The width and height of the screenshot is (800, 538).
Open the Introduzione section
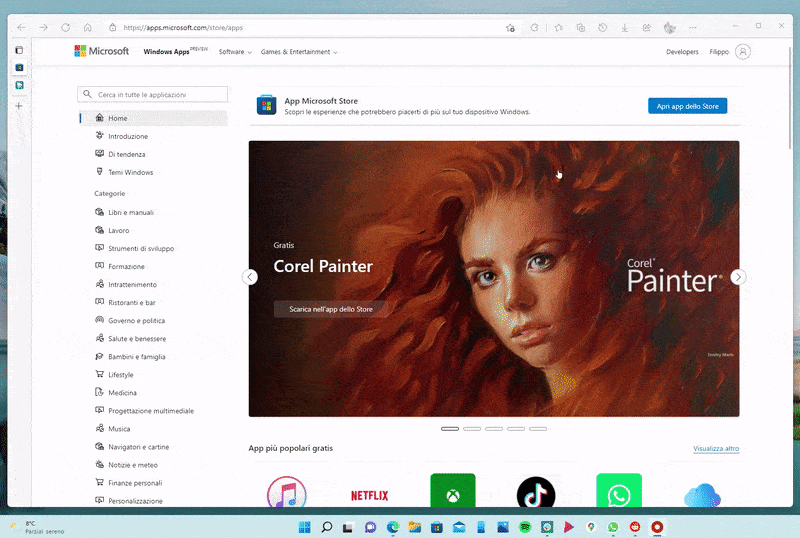[122, 136]
